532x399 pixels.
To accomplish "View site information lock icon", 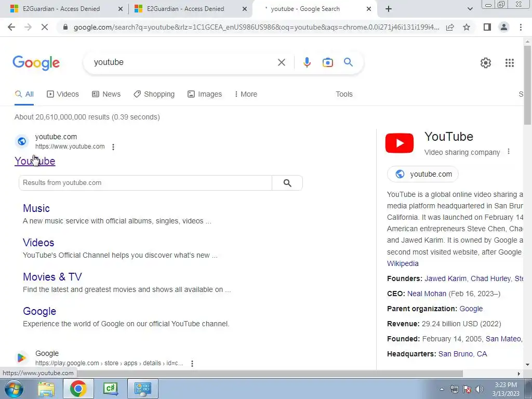I will (x=65, y=27).
